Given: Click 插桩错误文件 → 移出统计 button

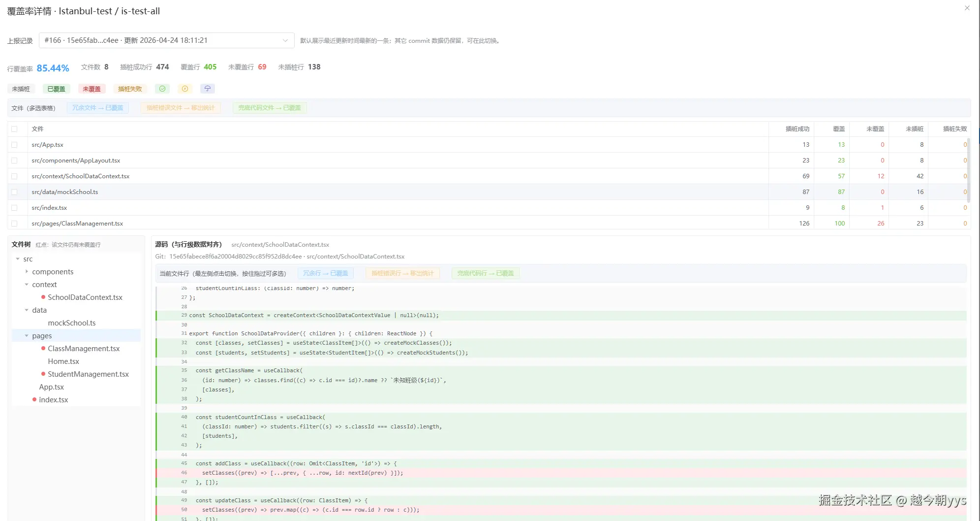Looking at the screenshot, I should pos(181,108).
